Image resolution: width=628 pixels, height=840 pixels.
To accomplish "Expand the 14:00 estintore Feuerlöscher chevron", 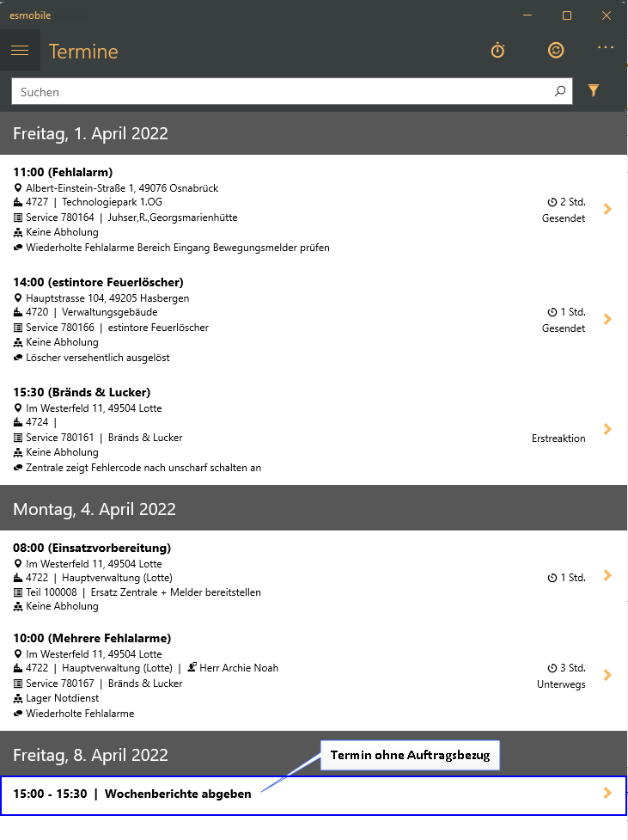I will coord(607,319).
